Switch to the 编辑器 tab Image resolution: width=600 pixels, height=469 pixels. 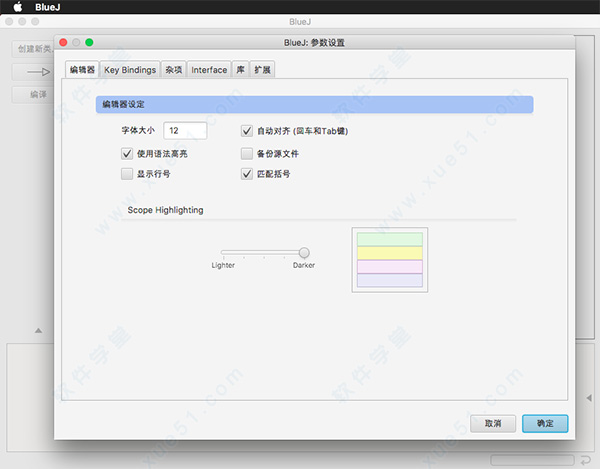[82, 70]
